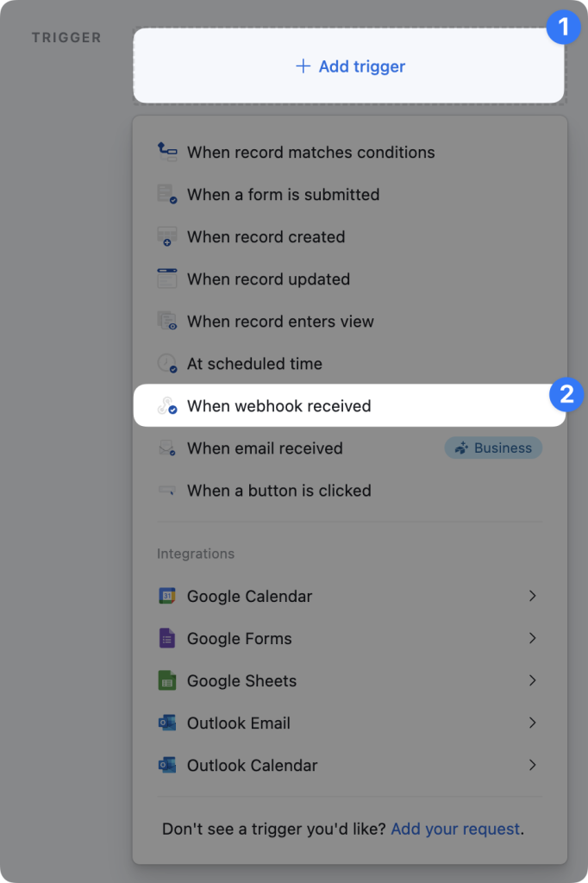Image resolution: width=588 pixels, height=883 pixels.
Task: Click the plus icon beside Add trigger
Action: click(x=303, y=66)
